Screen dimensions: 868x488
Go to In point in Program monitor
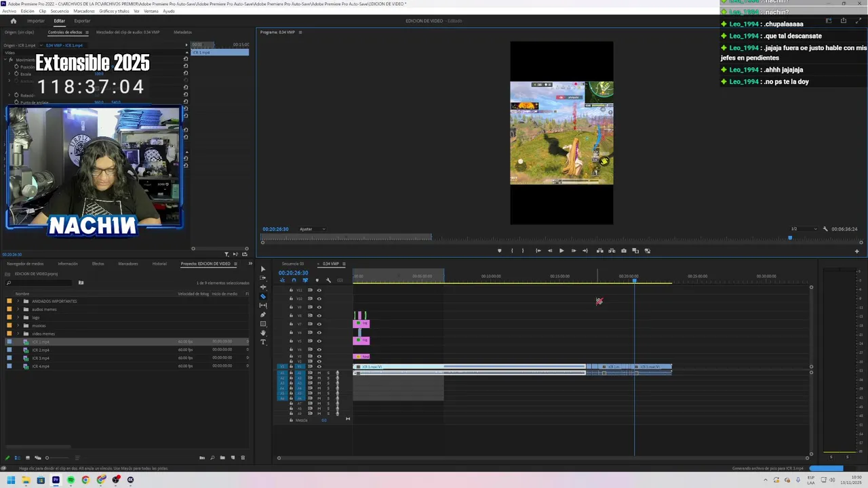pyautogui.click(x=538, y=251)
